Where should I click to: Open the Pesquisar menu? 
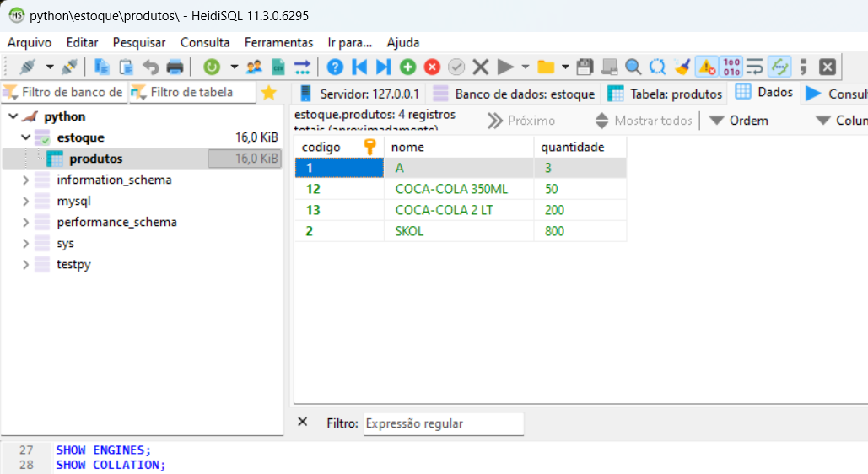pos(139,43)
